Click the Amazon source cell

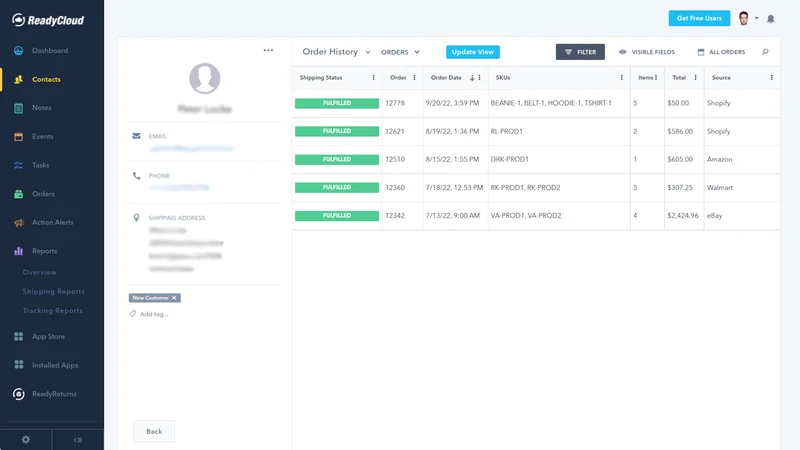pyautogui.click(x=719, y=159)
